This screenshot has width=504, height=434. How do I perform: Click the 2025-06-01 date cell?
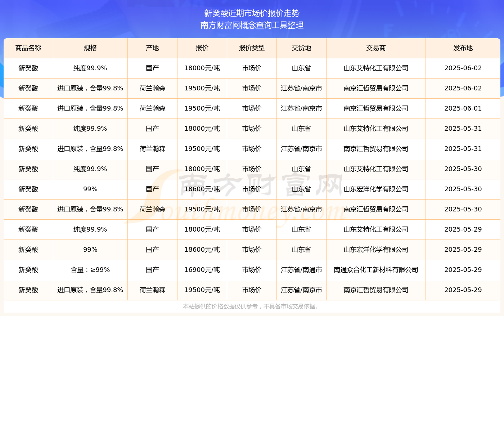pyautogui.click(x=463, y=109)
